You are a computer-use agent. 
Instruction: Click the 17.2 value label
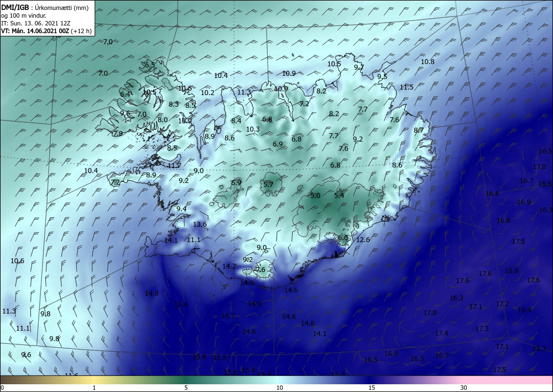pos(502,304)
